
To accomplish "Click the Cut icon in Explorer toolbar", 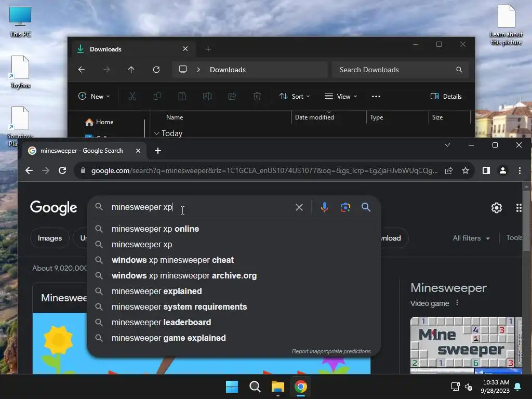I will point(132,96).
